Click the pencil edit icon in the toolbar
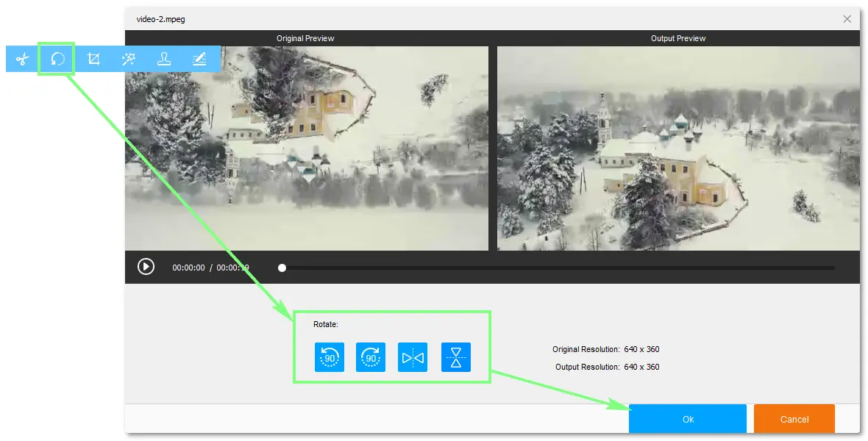 (x=199, y=60)
